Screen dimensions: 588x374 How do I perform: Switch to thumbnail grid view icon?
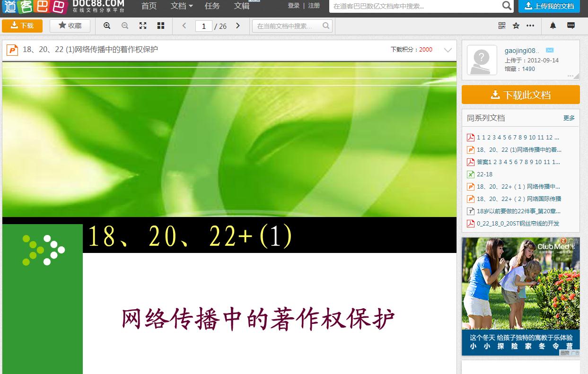click(x=161, y=26)
